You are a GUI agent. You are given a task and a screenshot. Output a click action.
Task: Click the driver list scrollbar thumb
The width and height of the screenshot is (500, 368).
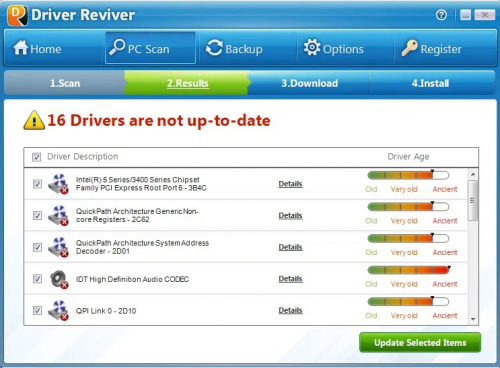[473, 200]
